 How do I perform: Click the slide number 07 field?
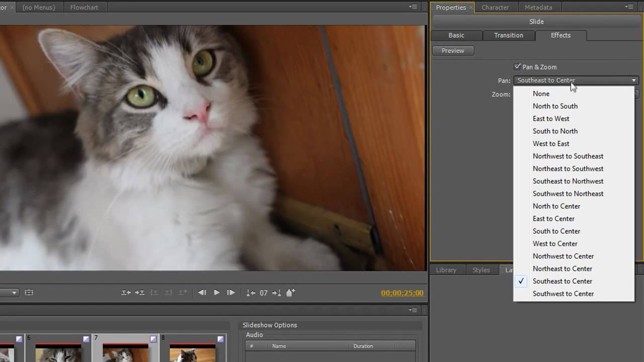point(264,293)
